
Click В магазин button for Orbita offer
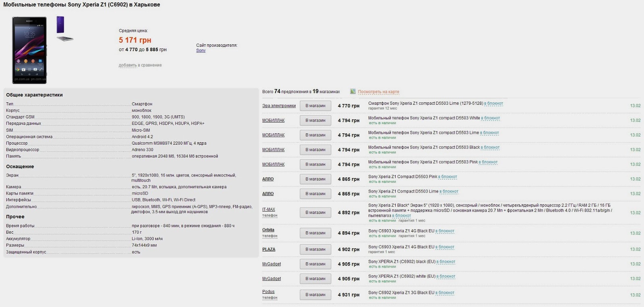click(316, 233)
